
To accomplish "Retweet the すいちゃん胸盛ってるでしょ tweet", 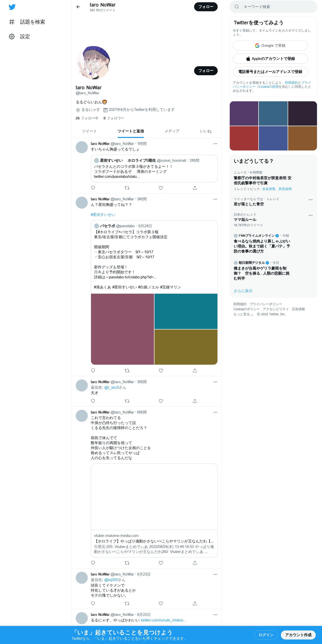I will (127, 188).
